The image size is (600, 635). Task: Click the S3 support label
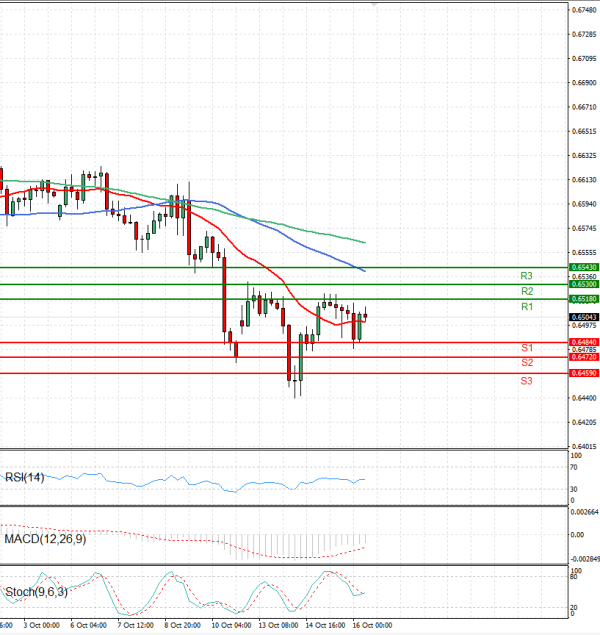526,381
